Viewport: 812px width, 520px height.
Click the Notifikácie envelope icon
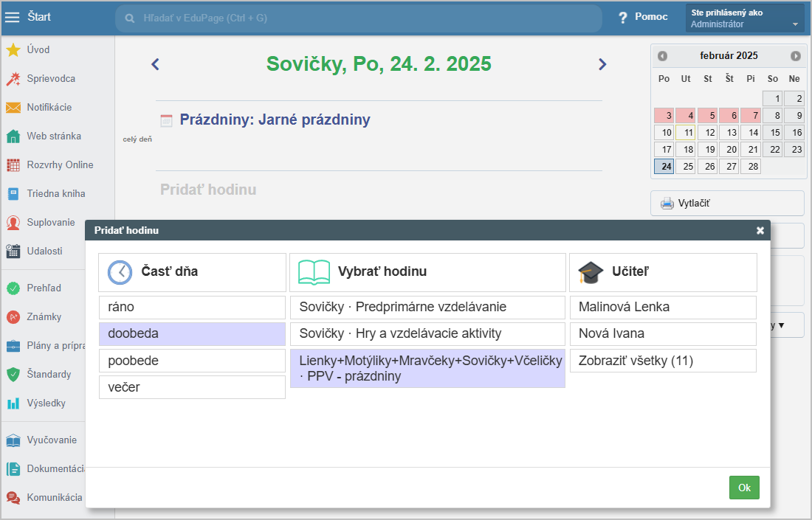coord(13,108)
